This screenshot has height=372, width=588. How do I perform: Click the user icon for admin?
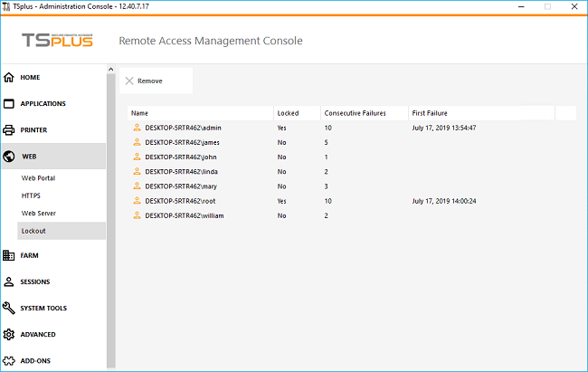coord(137,128)
